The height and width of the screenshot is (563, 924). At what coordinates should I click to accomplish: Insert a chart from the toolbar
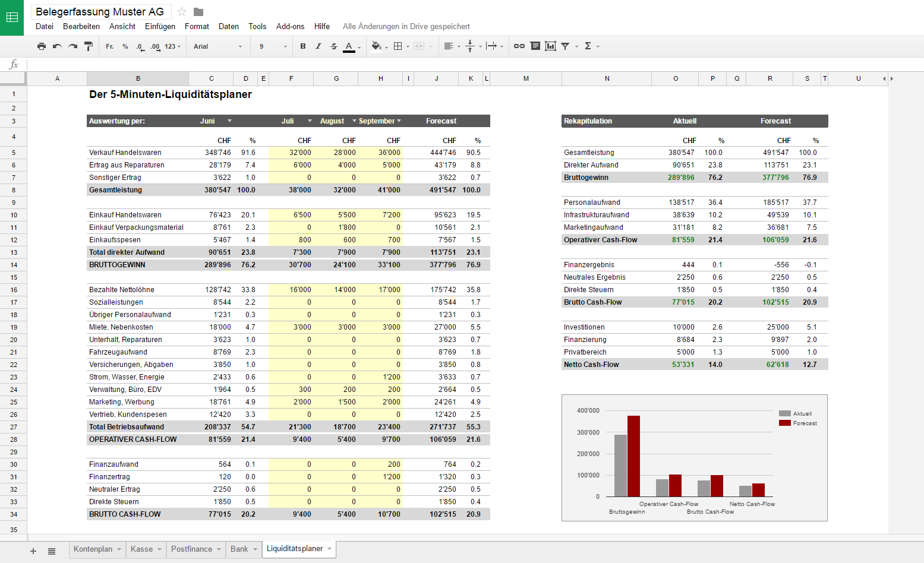[x=550, y=46]
